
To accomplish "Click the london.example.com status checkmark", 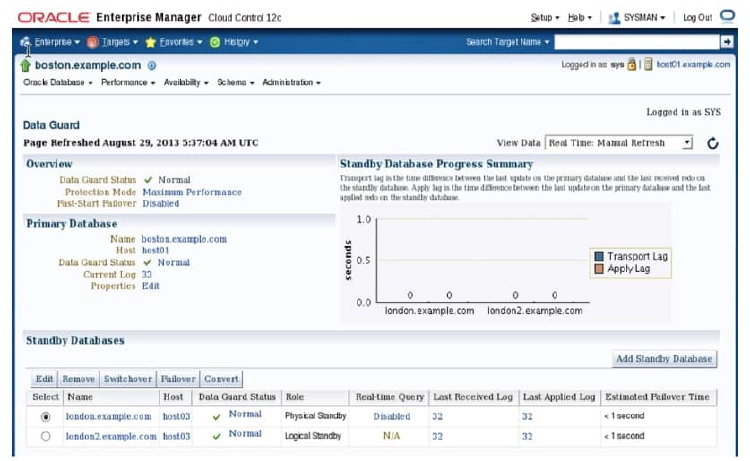I will click(216, 417).
